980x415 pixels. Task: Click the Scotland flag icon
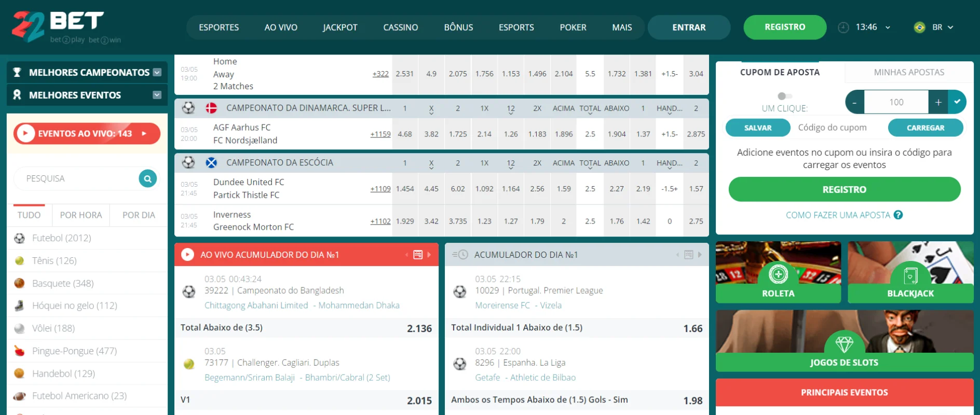[x=211, y=163]
